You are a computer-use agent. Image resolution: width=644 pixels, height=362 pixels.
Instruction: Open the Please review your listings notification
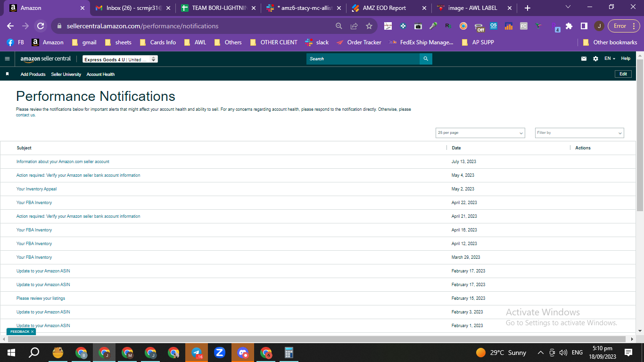(x=41, y=298)
